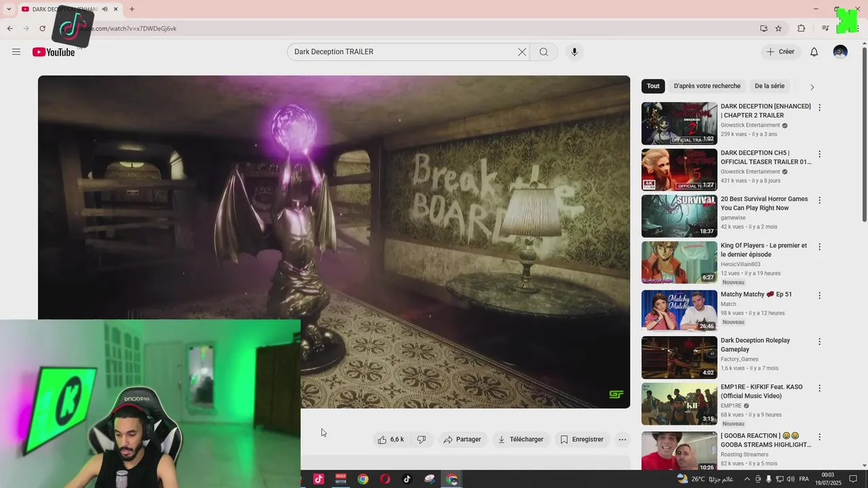The width and height of the screenshot is (868, 488).
Task: Go to the YouTube home logo
Action: click(54, 52)
